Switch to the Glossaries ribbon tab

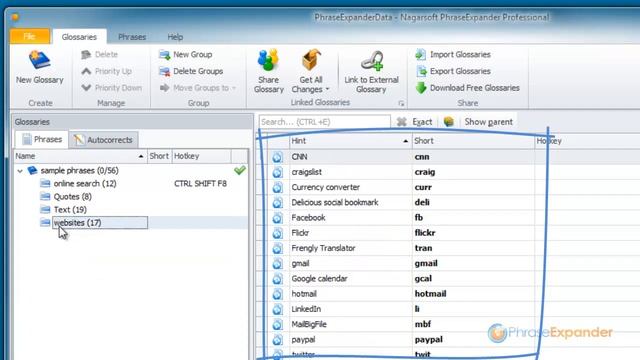click(79, 37)
